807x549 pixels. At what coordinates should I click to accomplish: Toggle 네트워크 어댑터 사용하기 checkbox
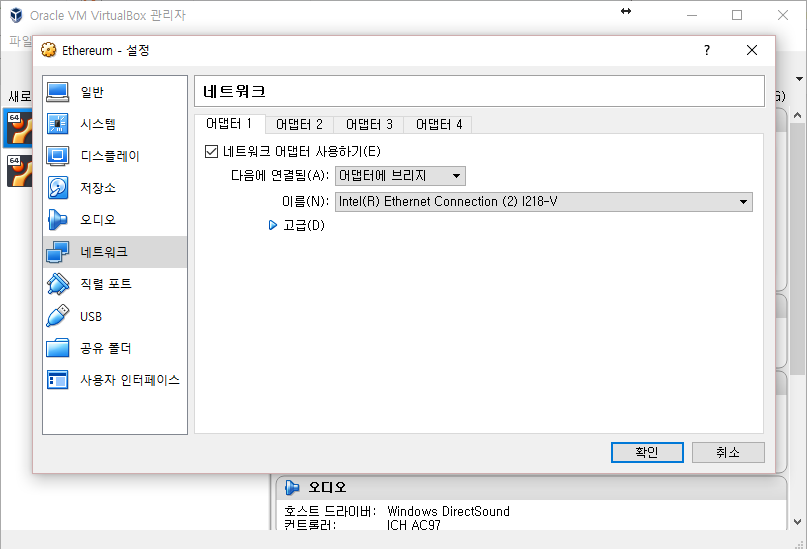(x=211, y=151)
